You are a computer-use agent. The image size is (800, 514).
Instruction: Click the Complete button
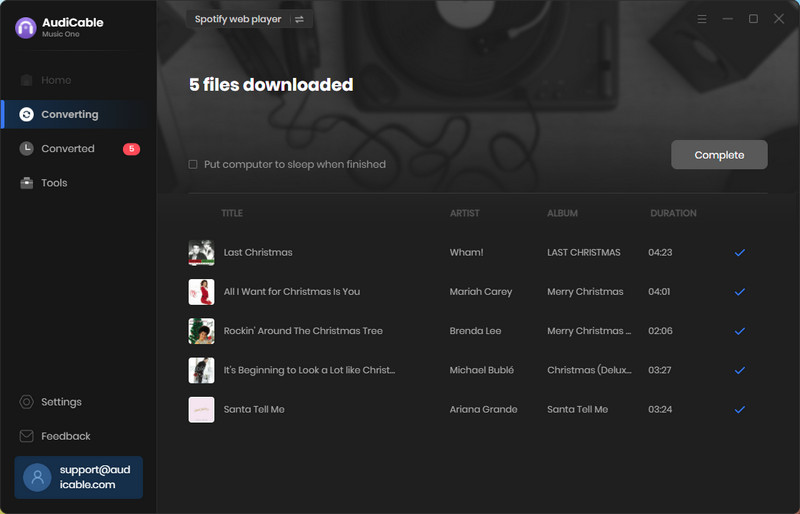[x=719, y=155]
